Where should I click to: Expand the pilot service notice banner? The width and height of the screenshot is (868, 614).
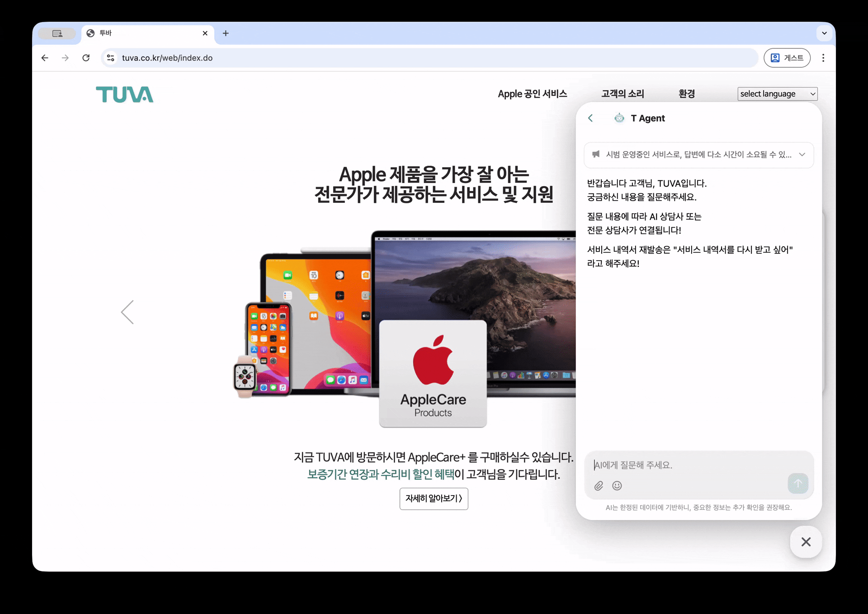point(802,155)
